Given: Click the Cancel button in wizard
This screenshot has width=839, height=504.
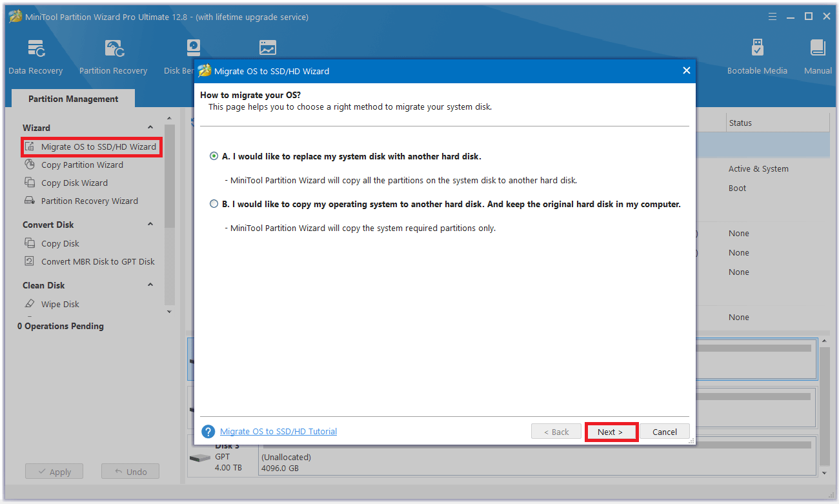Looking at the screenshot, I should point(665,432).
